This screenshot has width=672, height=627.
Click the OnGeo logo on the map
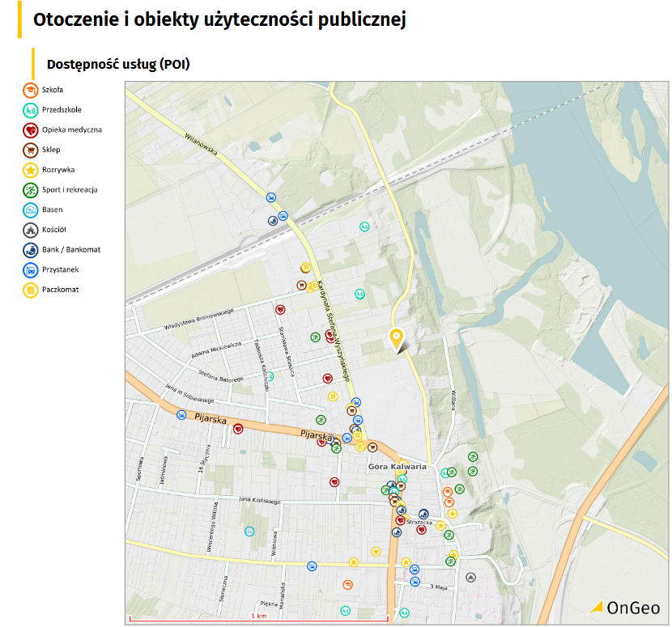[624, 608]
